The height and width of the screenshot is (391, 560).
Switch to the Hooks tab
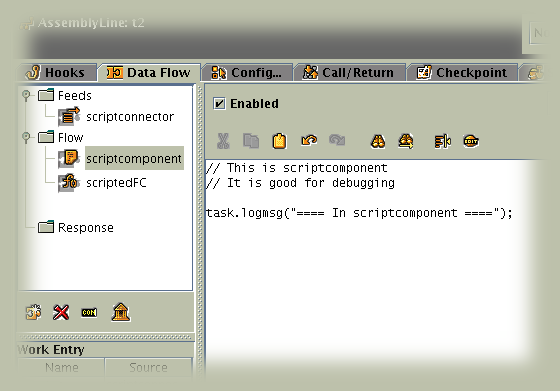[57, 72]
